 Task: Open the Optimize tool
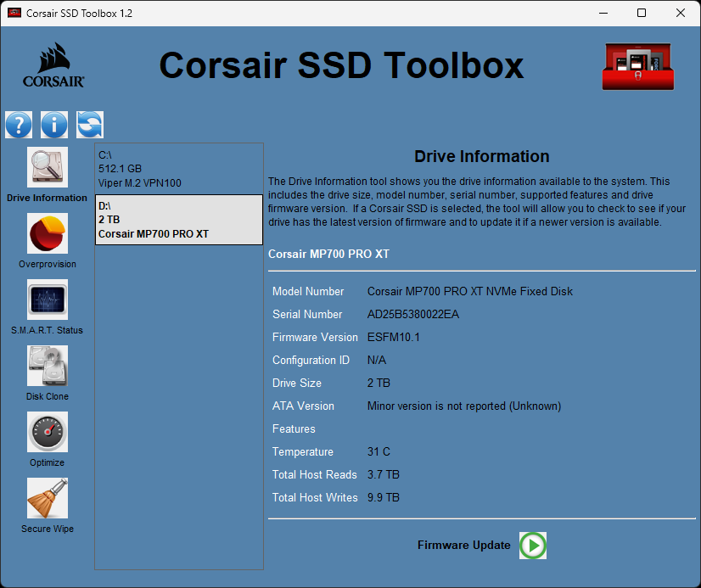coord(47,439)
